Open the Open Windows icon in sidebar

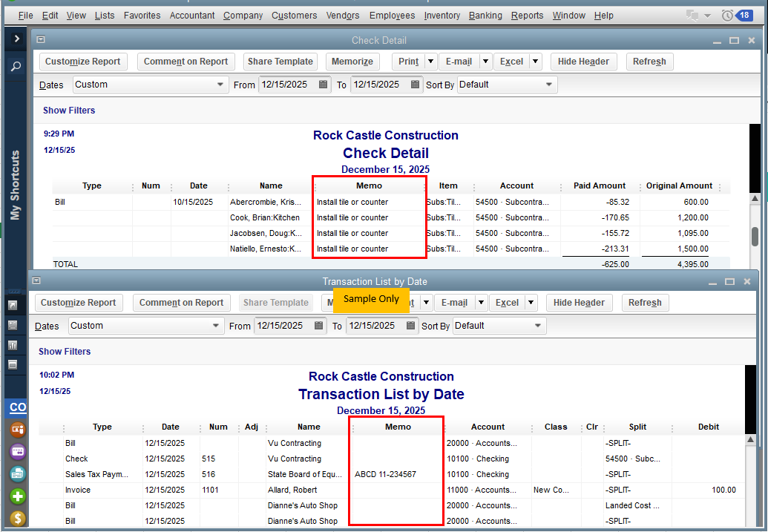(x=13, y=364)
